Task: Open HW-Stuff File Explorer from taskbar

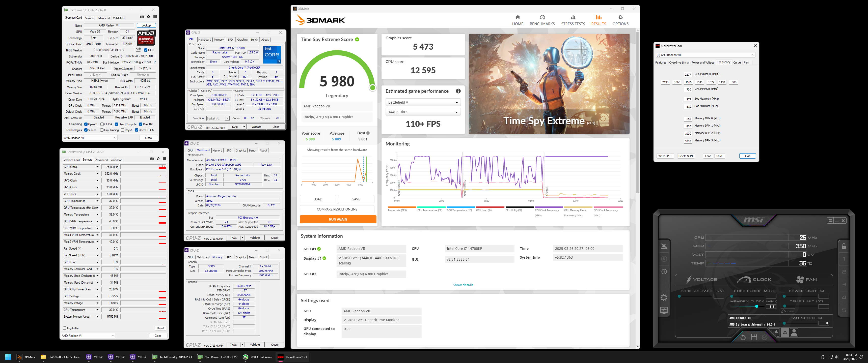Action: pyautogui.click(x=61, y=357)
